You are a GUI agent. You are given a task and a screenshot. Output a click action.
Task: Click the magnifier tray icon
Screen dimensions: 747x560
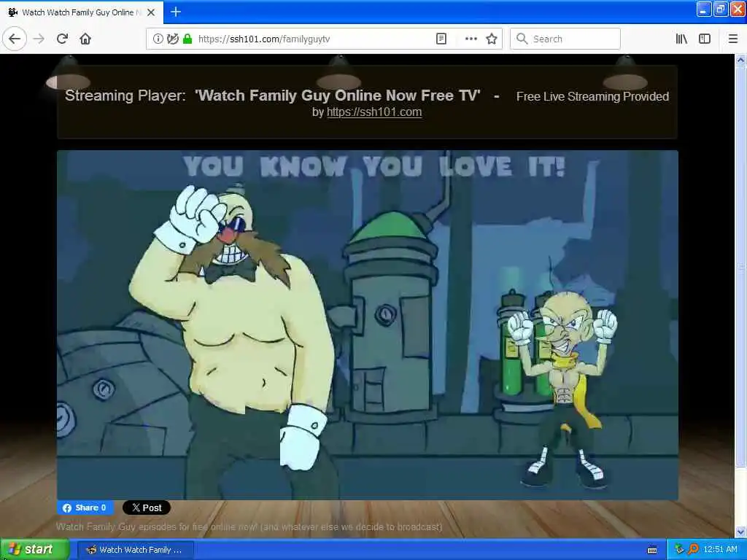(693, 550)
